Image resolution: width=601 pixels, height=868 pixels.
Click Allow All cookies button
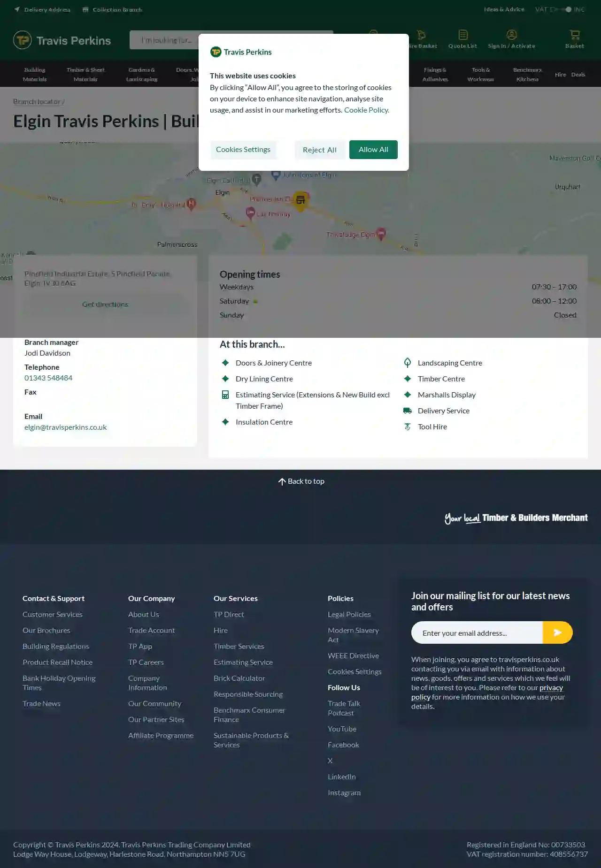click(x=373, y=150)
